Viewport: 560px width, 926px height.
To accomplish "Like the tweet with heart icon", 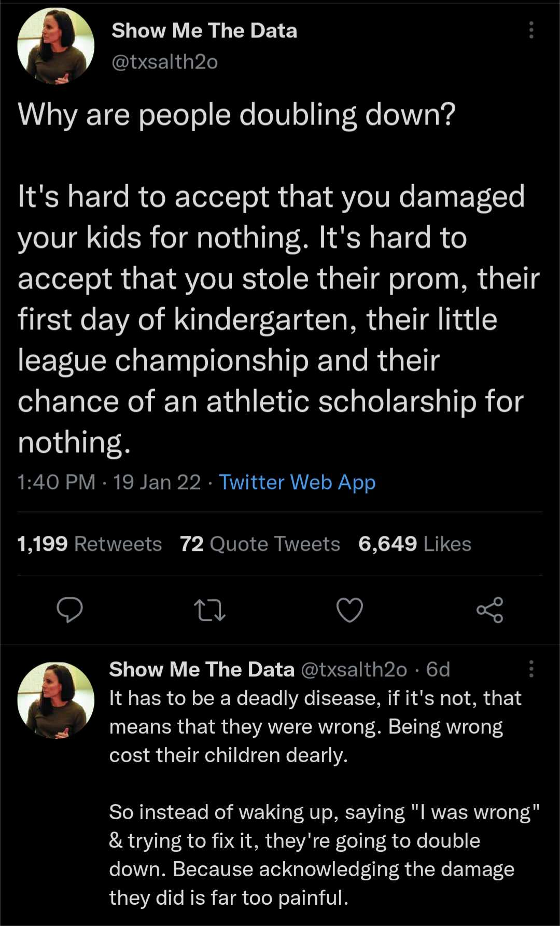I will (x=349, y=610).
